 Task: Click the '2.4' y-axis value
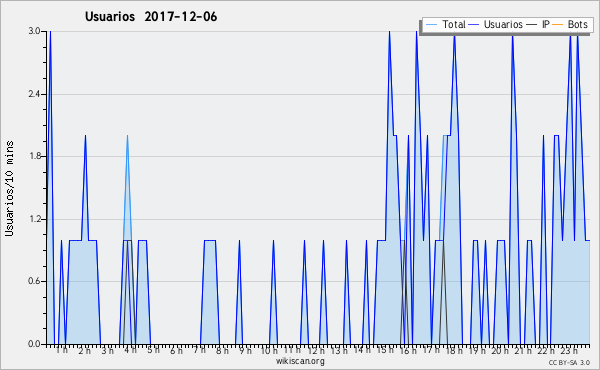point(34,94)
